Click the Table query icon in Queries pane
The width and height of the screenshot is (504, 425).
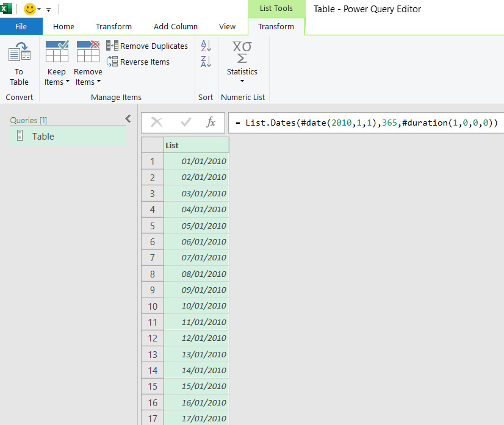pos(21,136)
